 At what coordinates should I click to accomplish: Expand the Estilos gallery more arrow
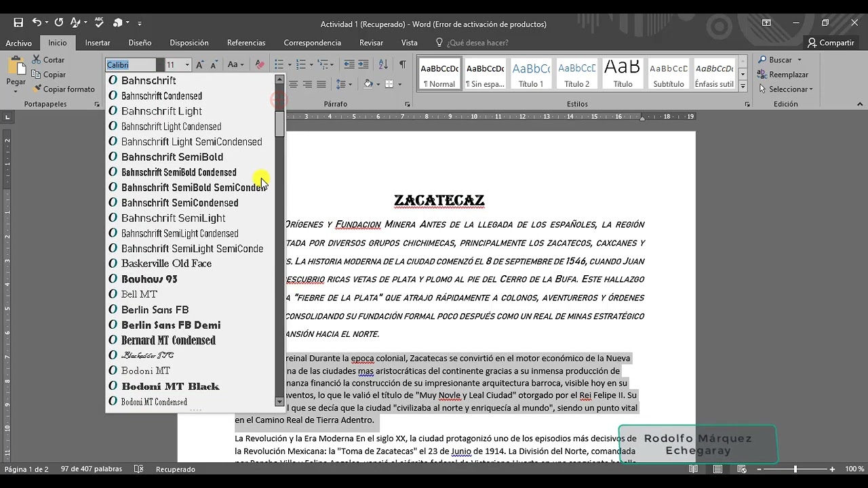click(x=743, y=87)
